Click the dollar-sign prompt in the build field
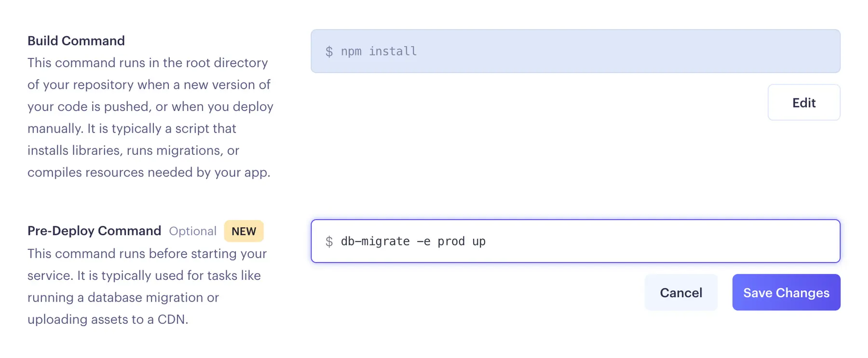 pyautogui.click(x=329, y=51)
